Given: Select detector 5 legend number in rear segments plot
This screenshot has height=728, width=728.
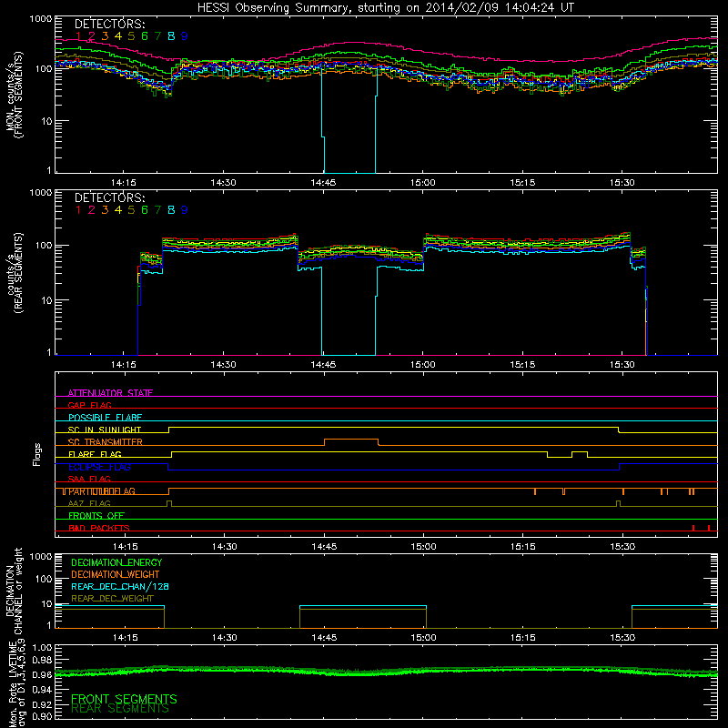Looking at the screenshot, I should tap(131, 210).
